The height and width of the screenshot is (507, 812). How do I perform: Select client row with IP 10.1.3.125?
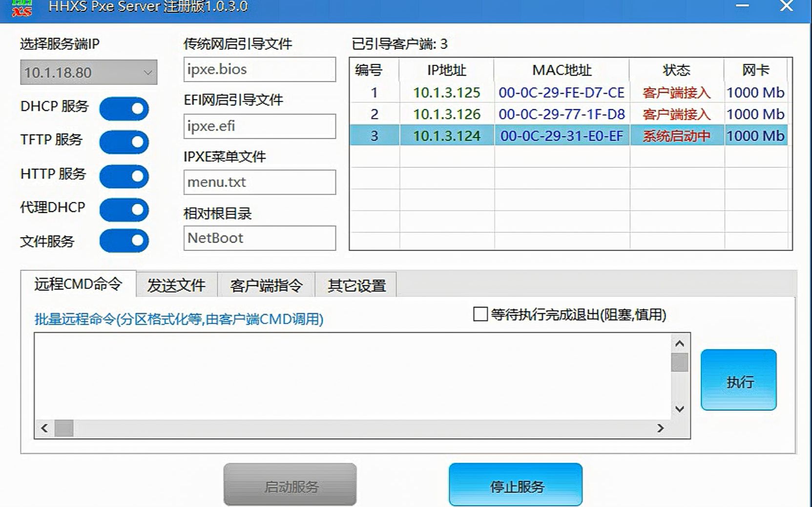569,92
